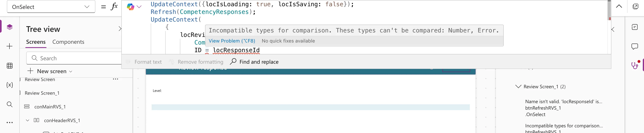Select conMainRVS_1 container in tree

pos(50,107)
